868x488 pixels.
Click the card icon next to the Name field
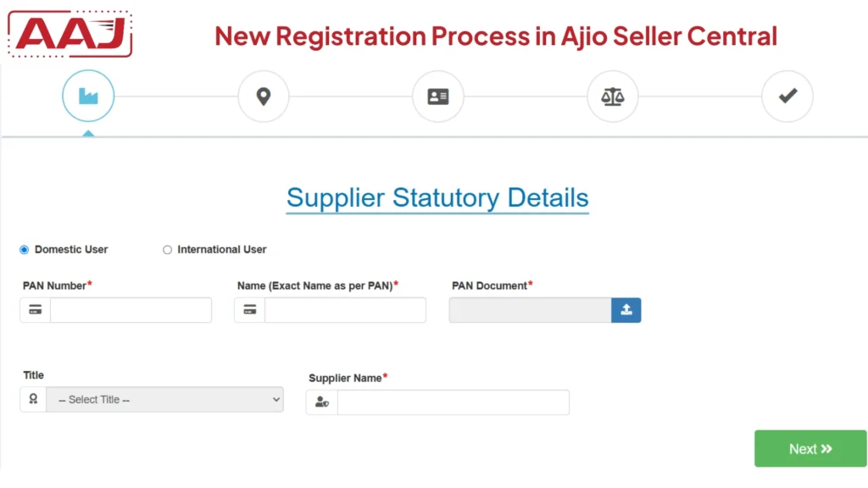pos(248,309)
